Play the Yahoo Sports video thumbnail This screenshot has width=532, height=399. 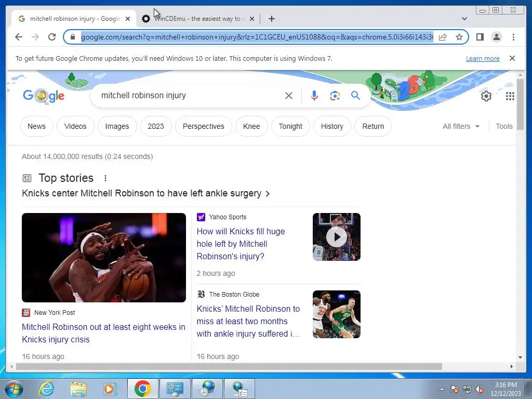(x=336, y=237)
